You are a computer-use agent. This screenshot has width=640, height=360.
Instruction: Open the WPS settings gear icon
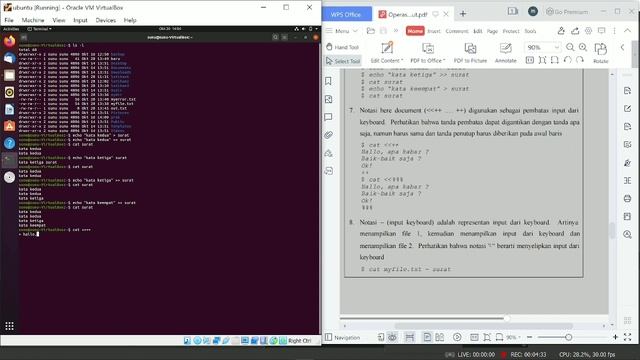588,31
